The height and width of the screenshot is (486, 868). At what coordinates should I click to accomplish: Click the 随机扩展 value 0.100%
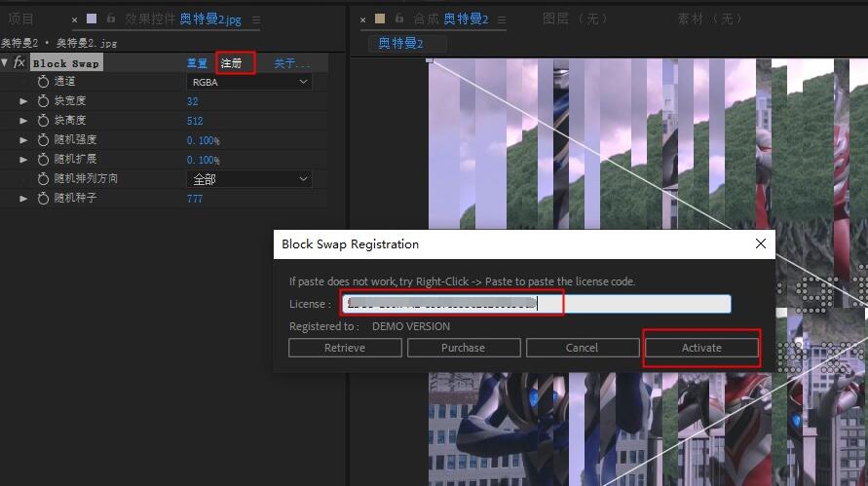pos(204,160)
